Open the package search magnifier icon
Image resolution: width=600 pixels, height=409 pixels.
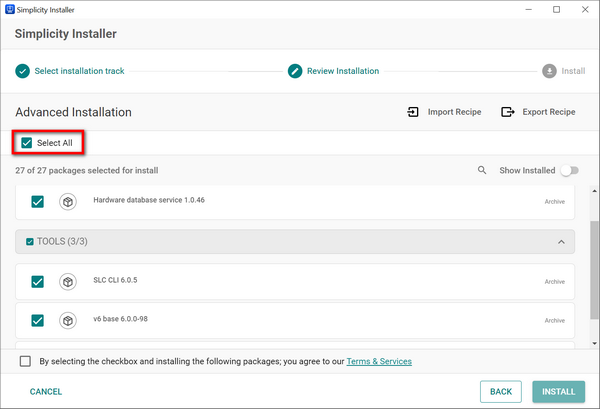[482, 170]
